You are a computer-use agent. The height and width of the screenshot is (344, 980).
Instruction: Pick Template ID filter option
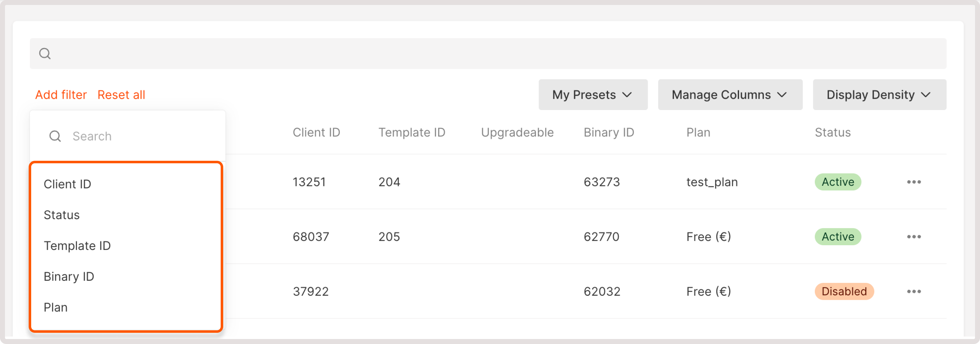point(77,246)
